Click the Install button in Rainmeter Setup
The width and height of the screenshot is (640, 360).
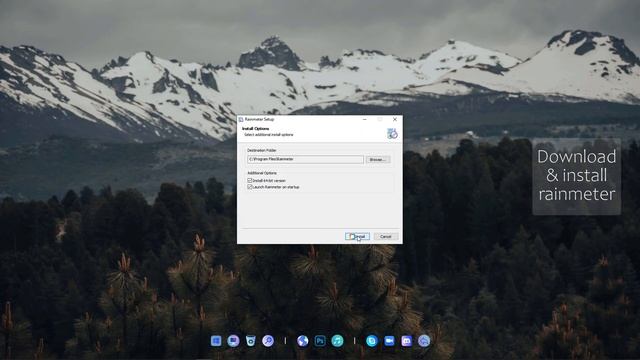click(357, 236)
